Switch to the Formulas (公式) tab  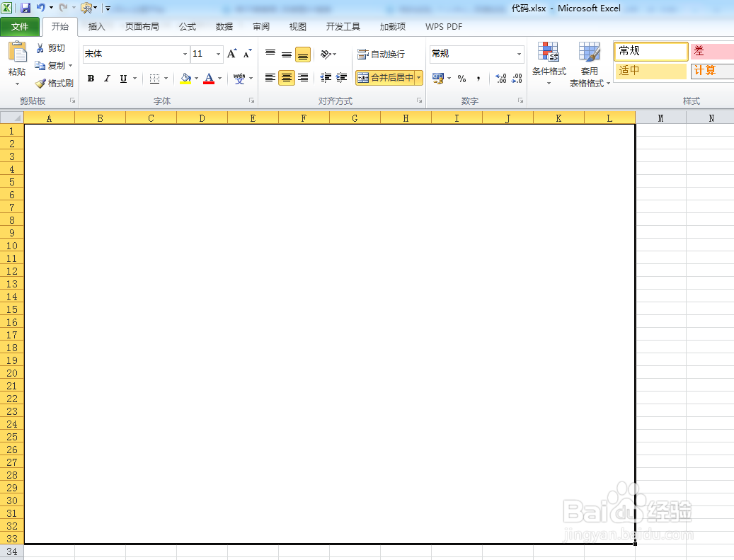pyautogui.click(x=188, y=27)
